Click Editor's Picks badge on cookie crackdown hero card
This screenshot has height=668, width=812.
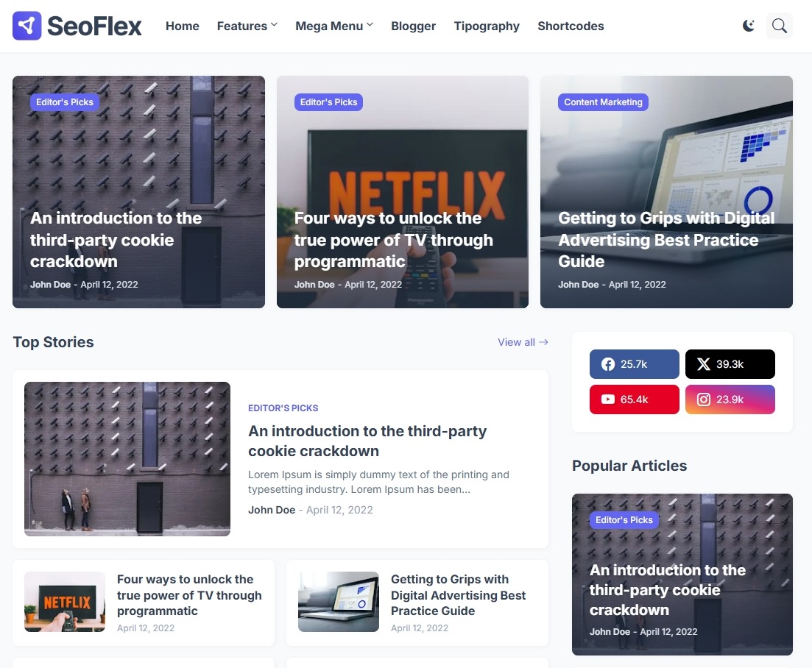pyautogui.click(x=65, y=102)
